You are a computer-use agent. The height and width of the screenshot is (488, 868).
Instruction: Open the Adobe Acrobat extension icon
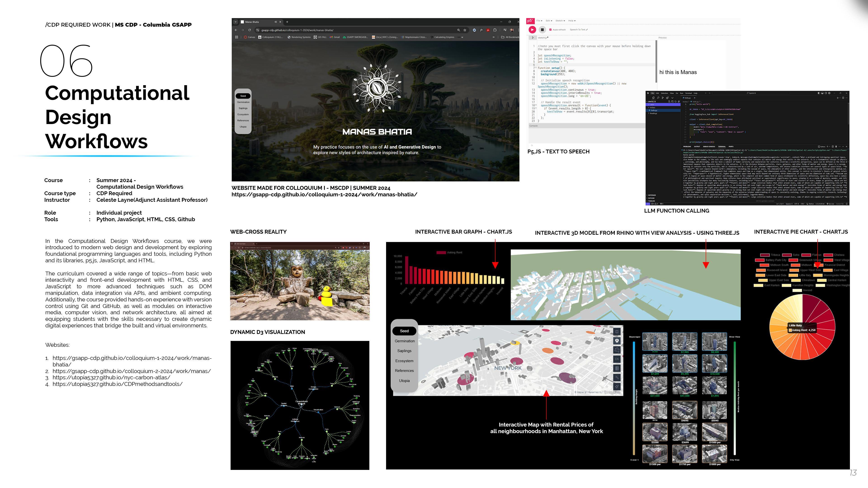point(488,30)
